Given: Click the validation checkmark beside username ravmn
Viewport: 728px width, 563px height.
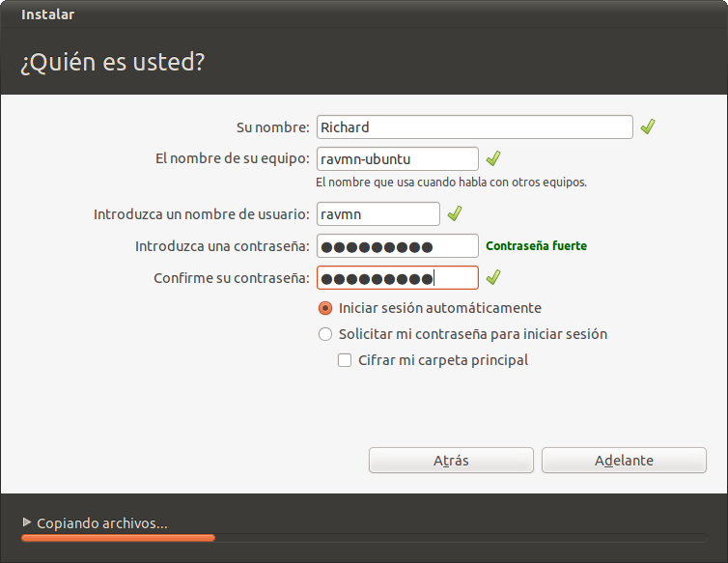Looking at the screenshot, I should tap(455, 213).
